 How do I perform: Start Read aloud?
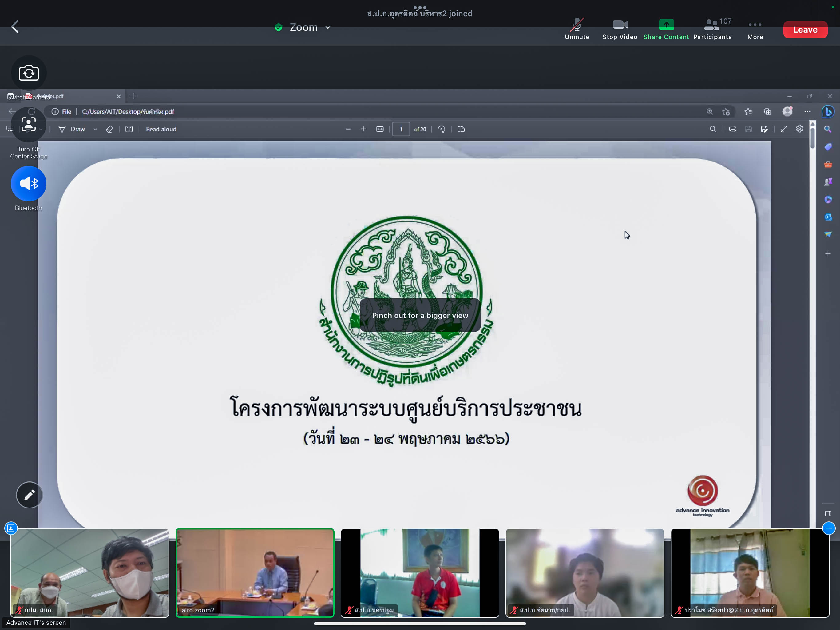tap(161, 129)
